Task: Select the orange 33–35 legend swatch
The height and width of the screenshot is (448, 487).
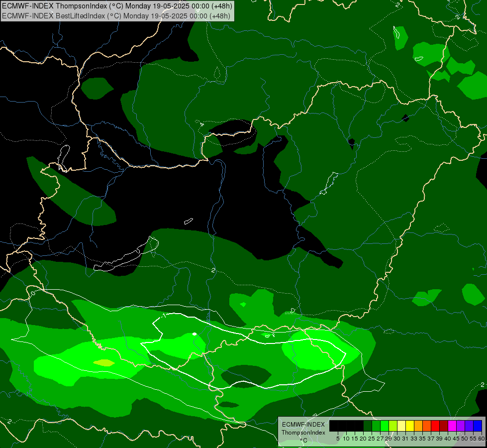Action: 418,426
